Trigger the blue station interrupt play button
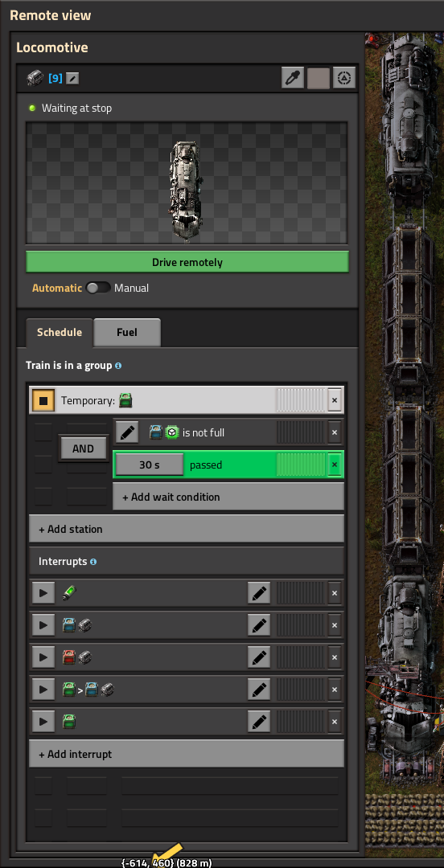The width and height of the screenshot is (444, 868). [43, 625]
